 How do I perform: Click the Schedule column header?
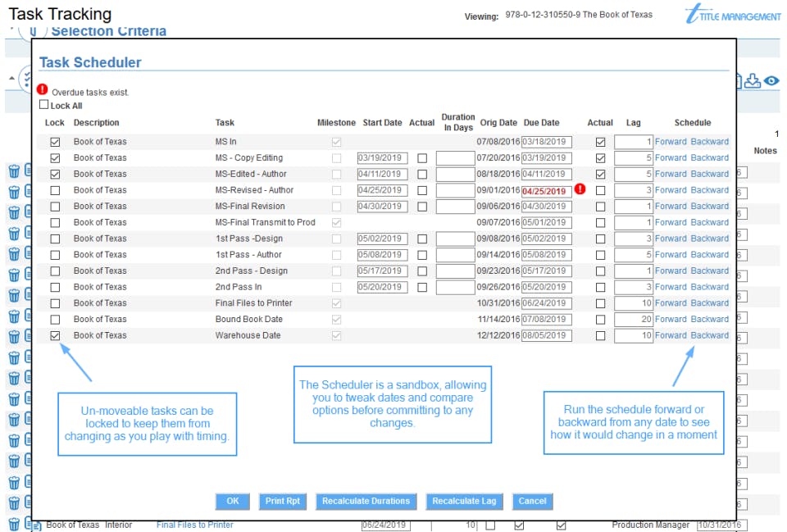click(x=693, y=122)
